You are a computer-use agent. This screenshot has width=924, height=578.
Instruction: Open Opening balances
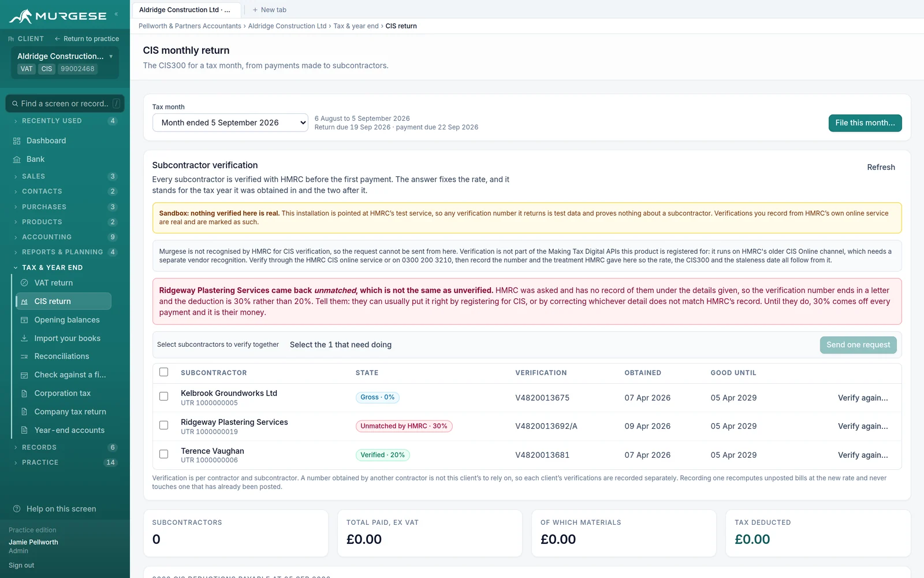(64, 320)
